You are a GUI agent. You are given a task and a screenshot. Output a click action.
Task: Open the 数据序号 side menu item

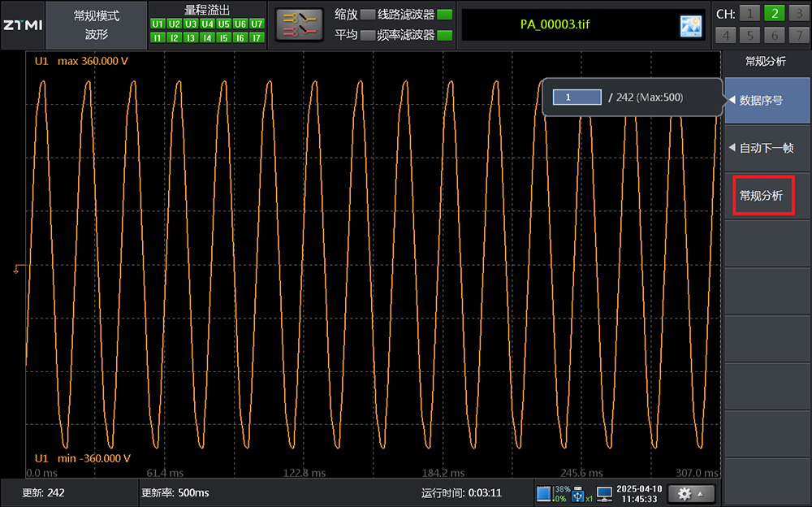(766, 101)
